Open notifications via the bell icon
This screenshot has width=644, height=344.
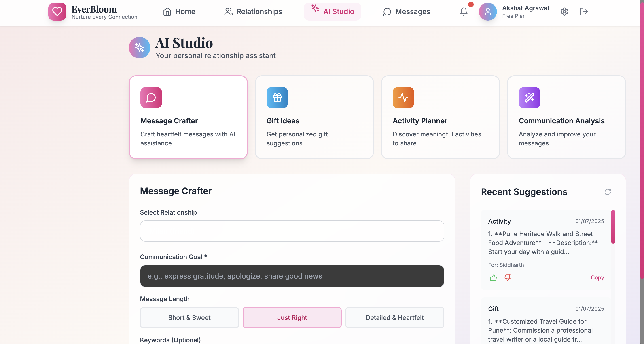464,11
